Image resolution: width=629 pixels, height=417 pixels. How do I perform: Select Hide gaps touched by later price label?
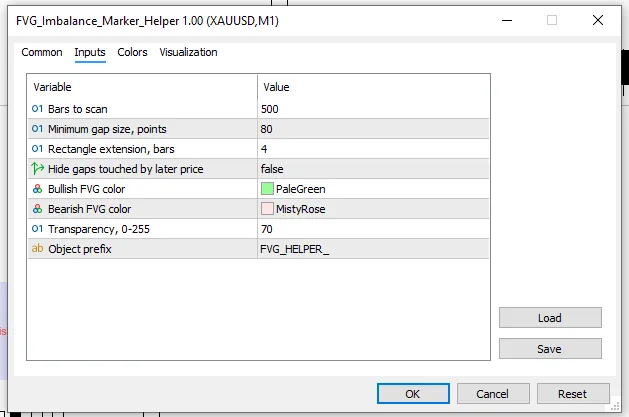pyautogui.click(x=126, y=169)
